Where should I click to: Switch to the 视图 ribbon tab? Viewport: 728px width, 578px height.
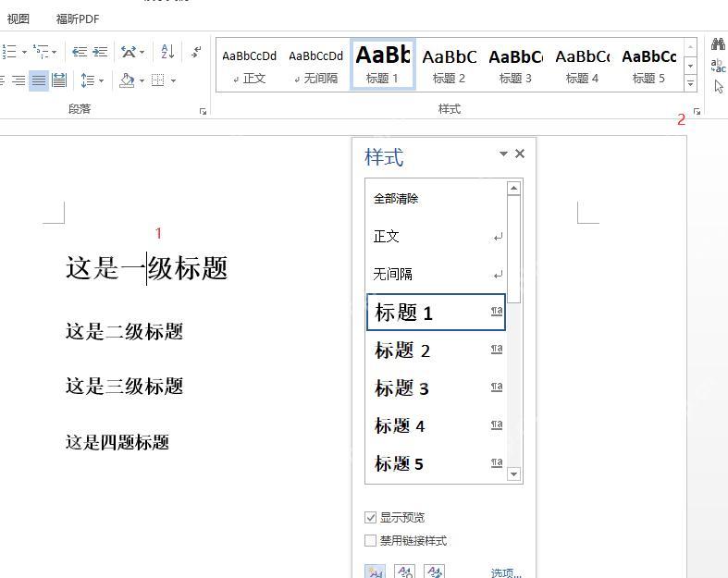(19, 19)
